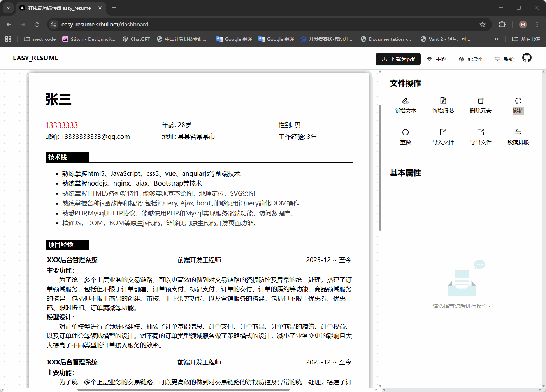Open the Stitch - Design bookmark
The height and width of the screenshot is (392, 546).
[x=89, y=39]
